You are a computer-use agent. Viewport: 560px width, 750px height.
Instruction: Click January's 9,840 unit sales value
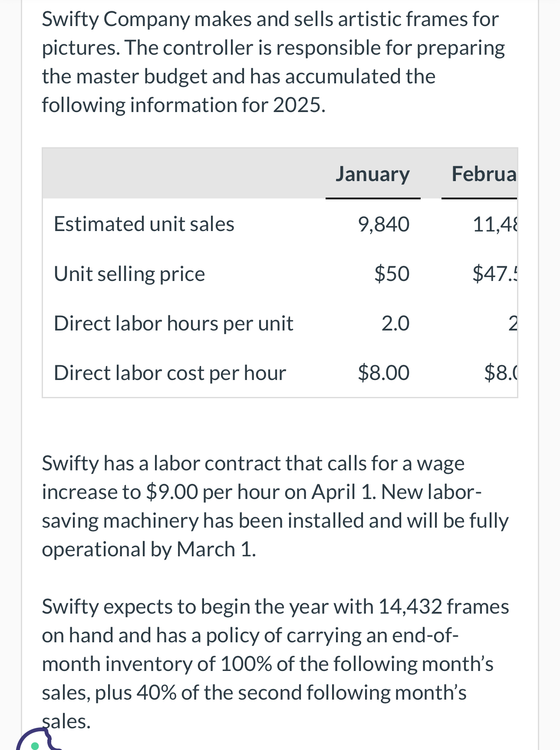[x=383, y=225]
